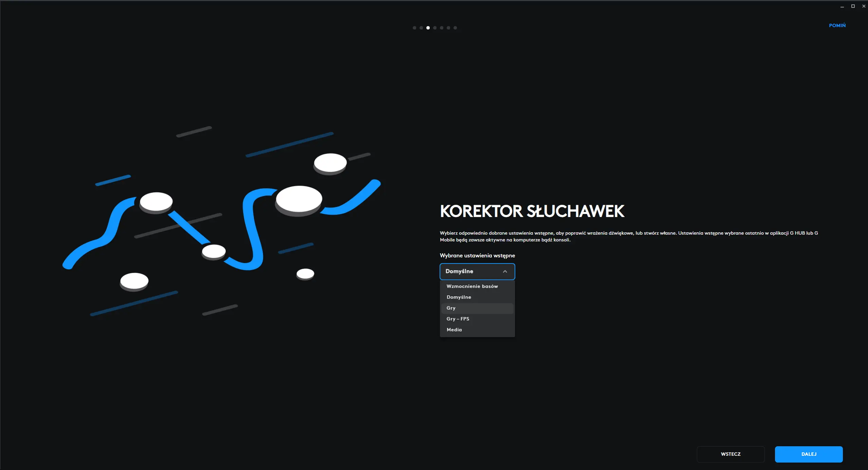Click the second page indicator dot
868x470 pixels.
coord(421,28)
